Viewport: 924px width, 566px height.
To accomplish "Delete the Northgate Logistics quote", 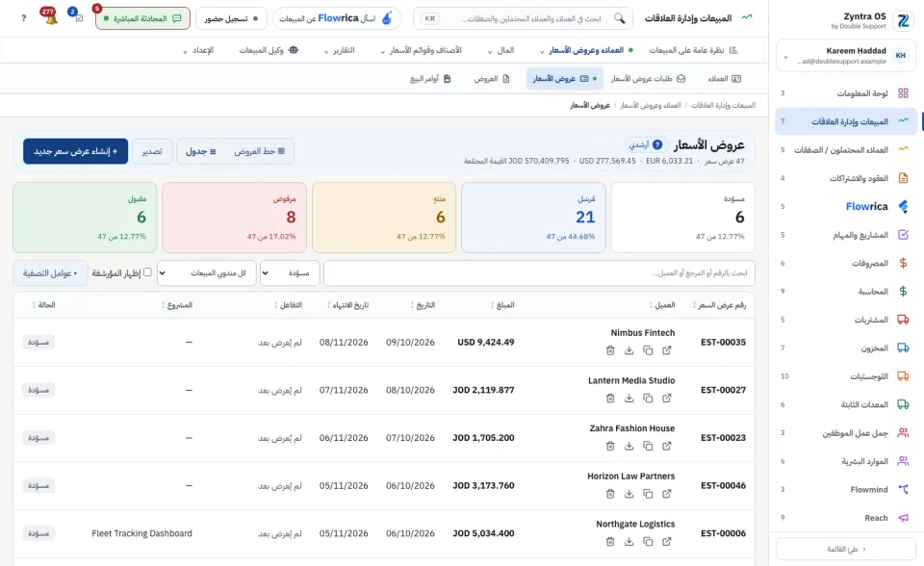I will point(610,541).
